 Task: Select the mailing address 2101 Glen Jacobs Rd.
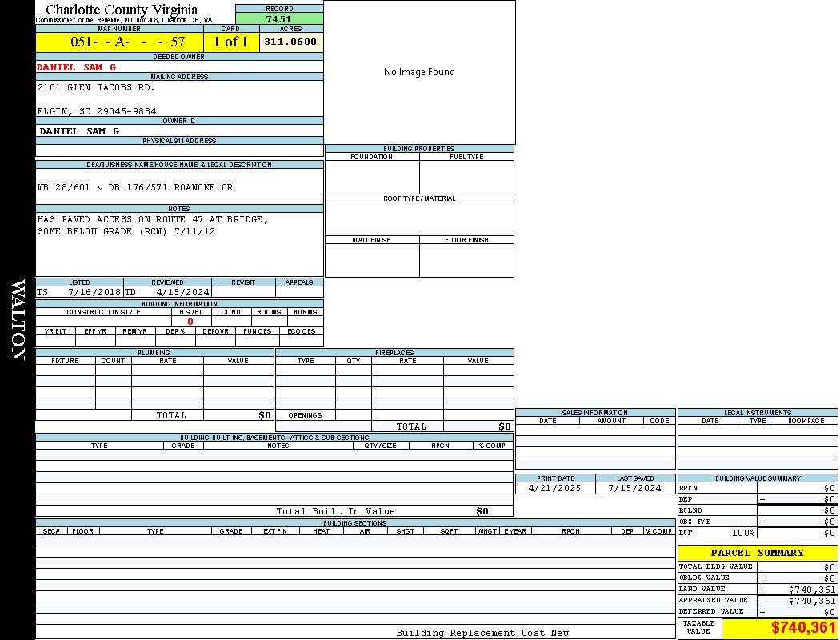tap(96, 87)
